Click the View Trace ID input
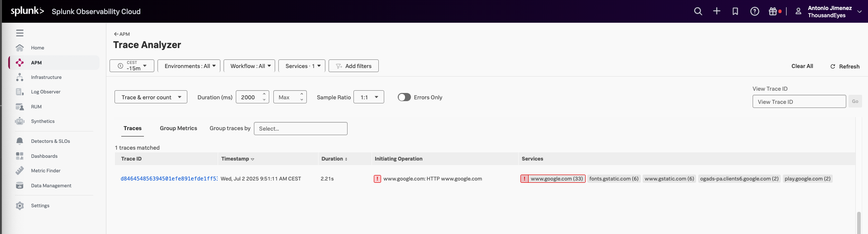The width and height of the screenshot is (868, 234). click(x=799, y=102)
